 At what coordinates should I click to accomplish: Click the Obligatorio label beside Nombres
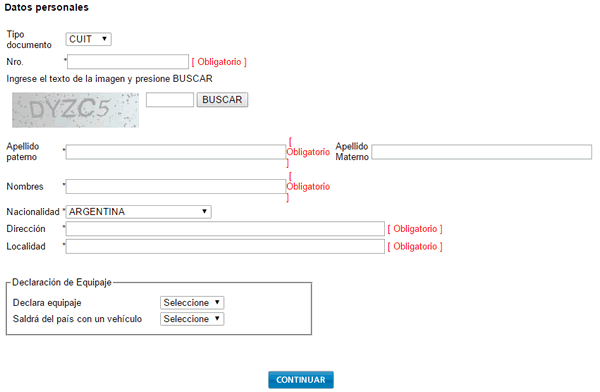tap(308, 186)
